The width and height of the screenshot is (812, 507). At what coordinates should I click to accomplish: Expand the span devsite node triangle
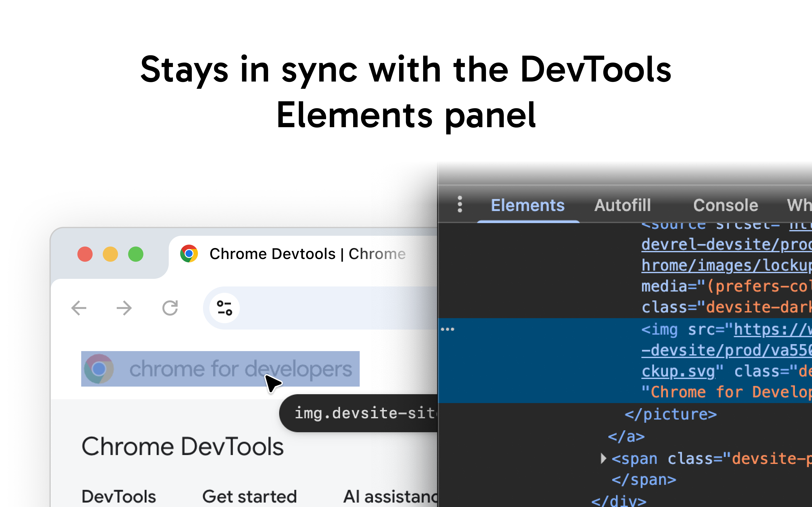[603, 458]
